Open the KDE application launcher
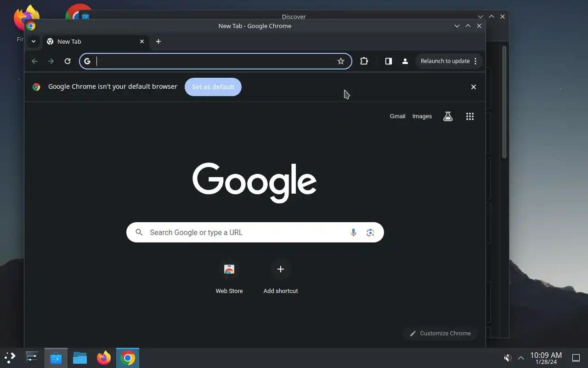This screenshot has height=368, width=588. [10, 358]
